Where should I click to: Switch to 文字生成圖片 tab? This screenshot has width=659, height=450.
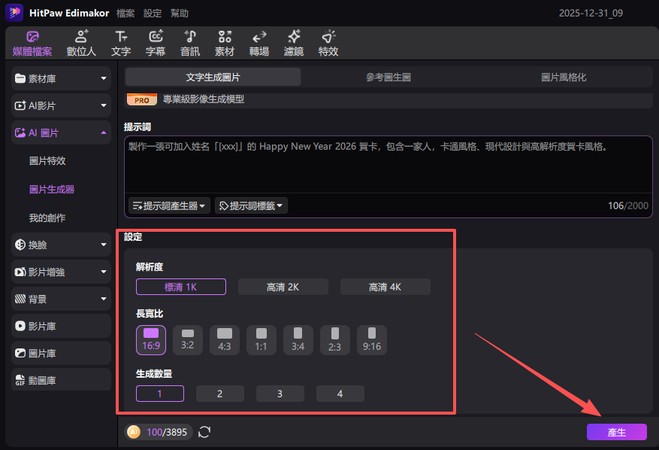pos(213,77)
